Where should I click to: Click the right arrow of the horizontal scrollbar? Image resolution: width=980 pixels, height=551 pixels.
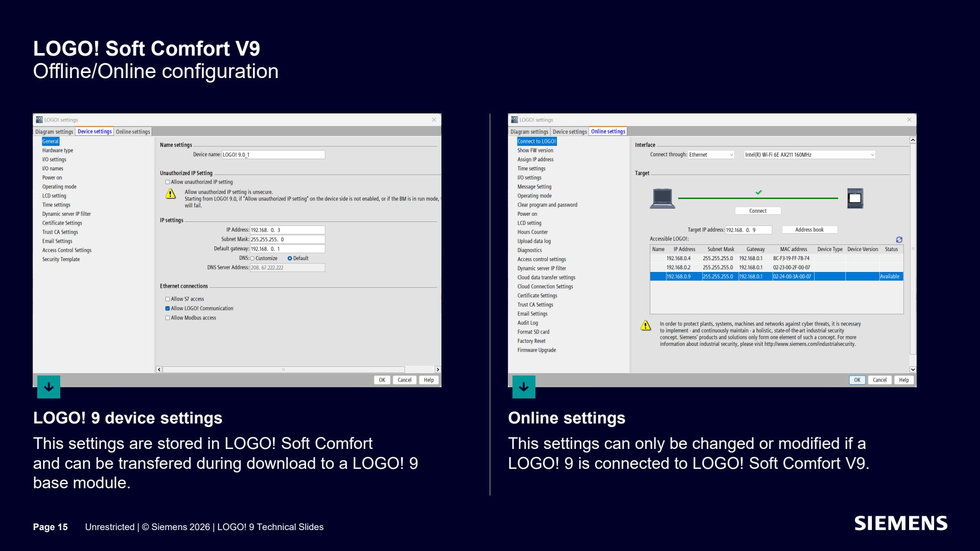click(x=437, y=369)
